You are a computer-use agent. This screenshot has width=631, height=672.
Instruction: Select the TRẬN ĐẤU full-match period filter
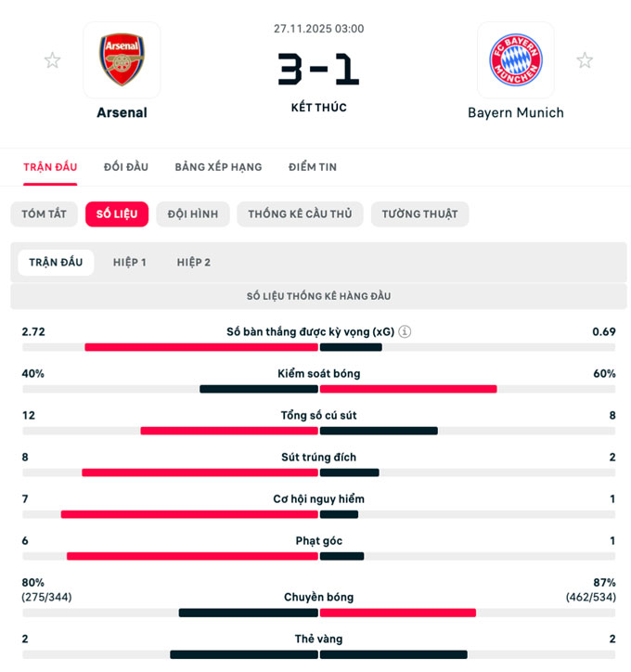(56, 263)
